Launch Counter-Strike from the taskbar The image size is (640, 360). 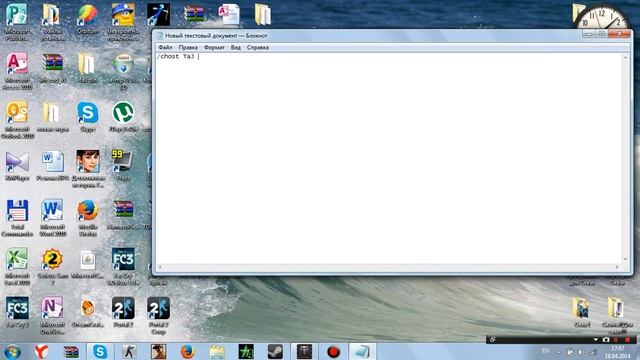click(x=129, y=351)
